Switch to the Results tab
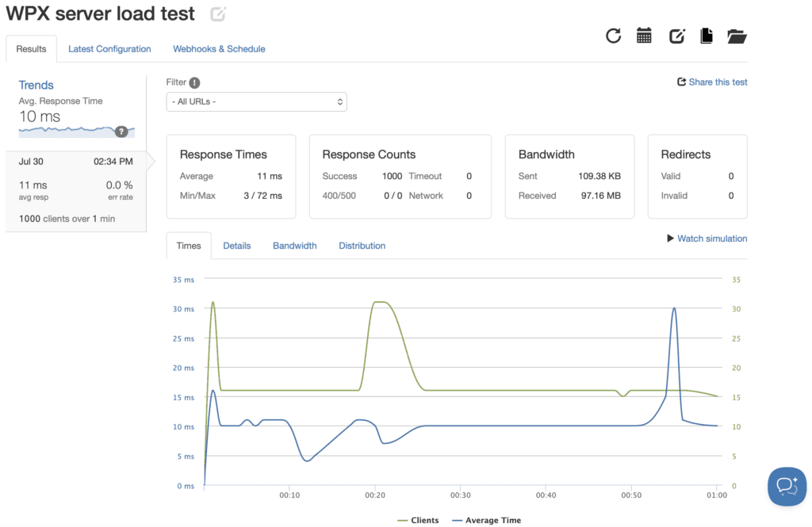The height and width of the screenshot is (527, 812). (x=31, y=48)
